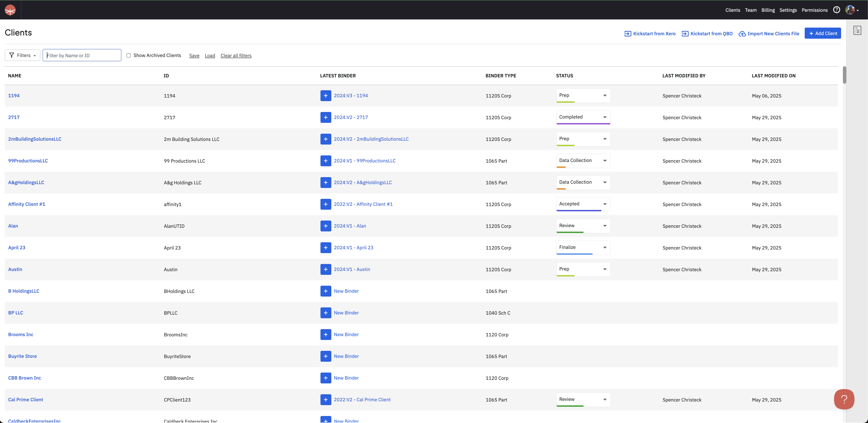Click plus icon for Alan's binder

(x=325, y=226)
